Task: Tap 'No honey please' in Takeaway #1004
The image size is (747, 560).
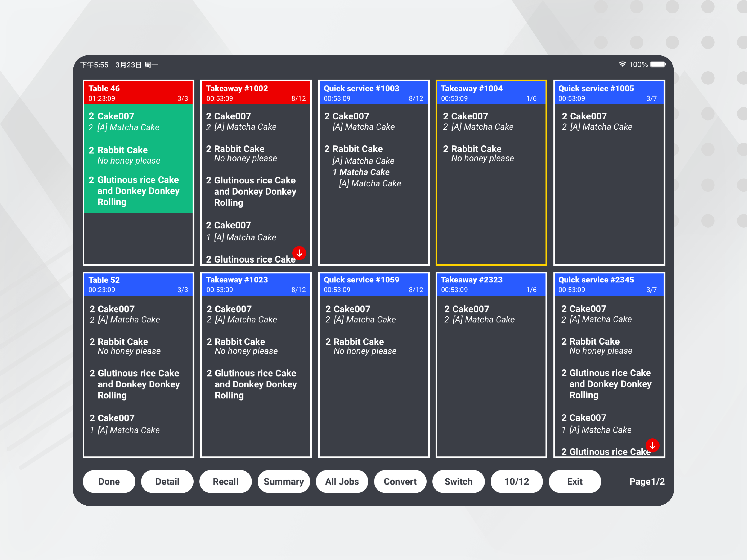Action: pos(483,158)
